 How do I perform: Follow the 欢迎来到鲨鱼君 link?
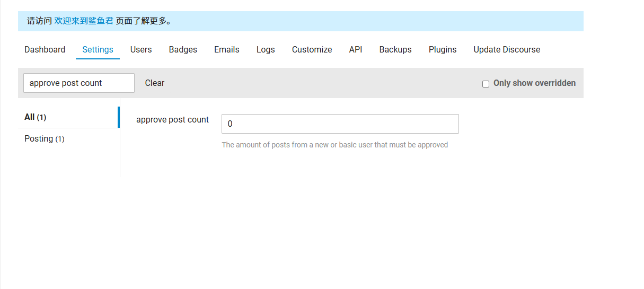(x=84, y=21)
